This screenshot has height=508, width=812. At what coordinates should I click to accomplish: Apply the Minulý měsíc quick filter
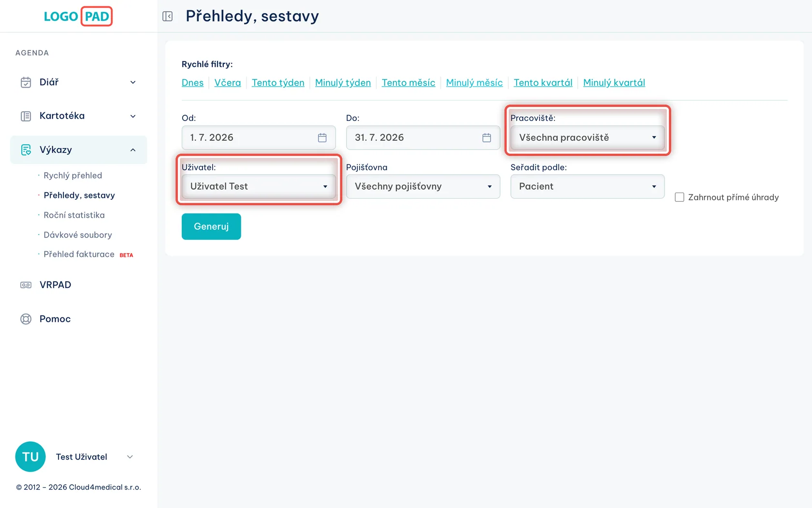pos(474,83)
